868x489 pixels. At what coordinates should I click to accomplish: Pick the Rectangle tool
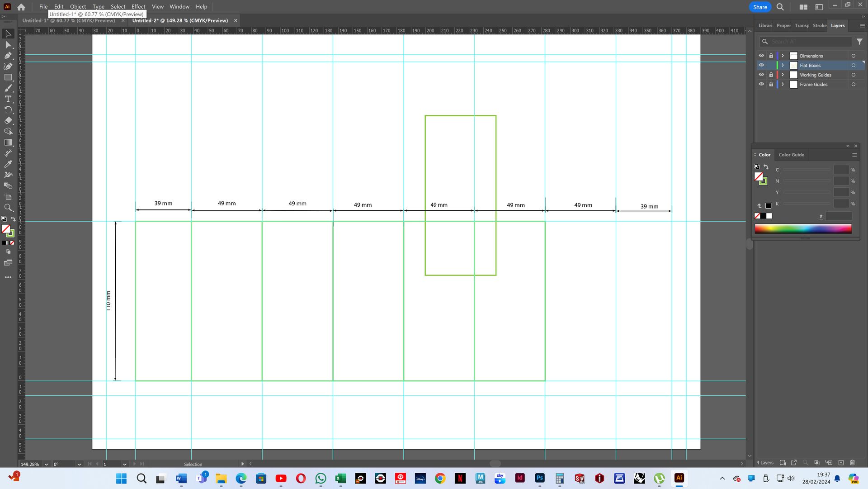pos(8,77)
